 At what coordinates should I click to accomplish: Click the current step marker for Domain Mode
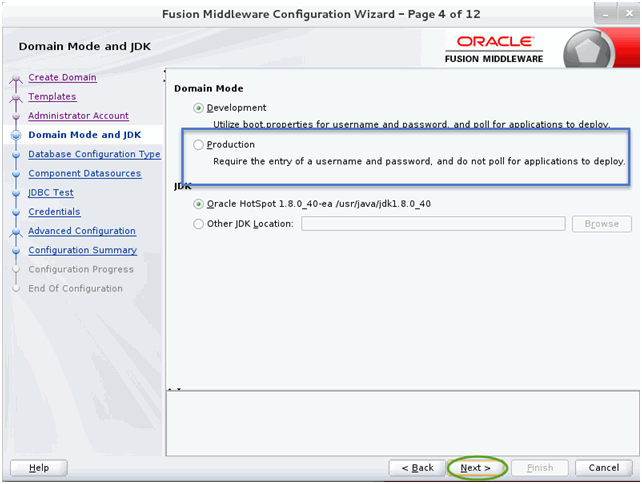pos(16,135)
